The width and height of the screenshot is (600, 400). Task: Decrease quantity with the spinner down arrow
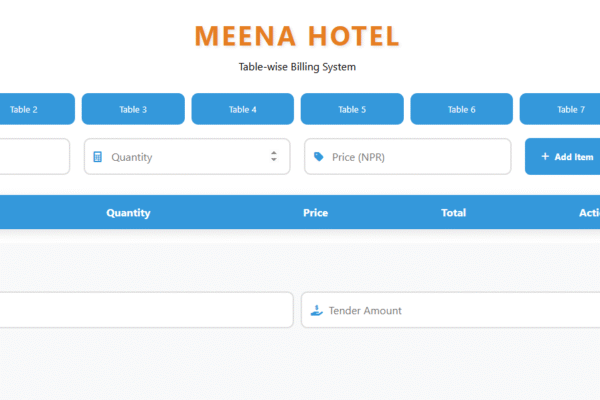[274, 160]
